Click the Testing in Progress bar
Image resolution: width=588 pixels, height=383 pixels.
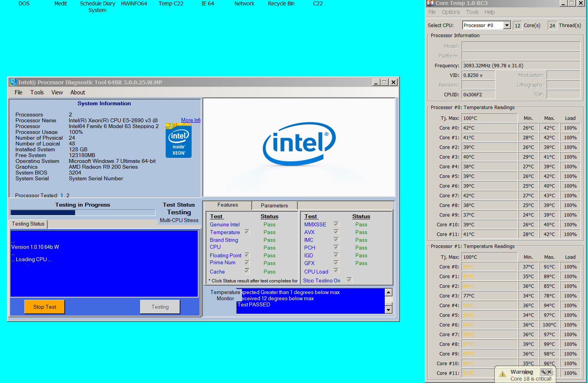pyautogui.click(x=83, y=212)
